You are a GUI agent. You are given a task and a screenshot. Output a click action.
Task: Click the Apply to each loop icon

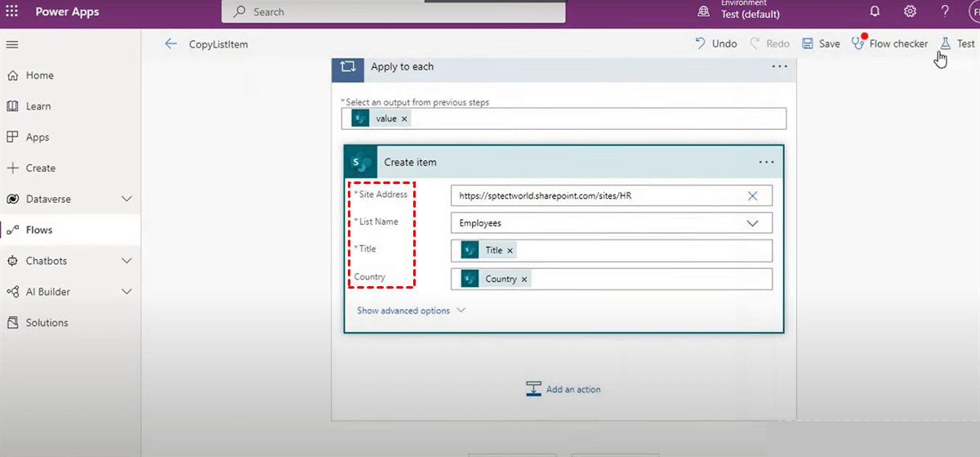(x=348, y=67)
